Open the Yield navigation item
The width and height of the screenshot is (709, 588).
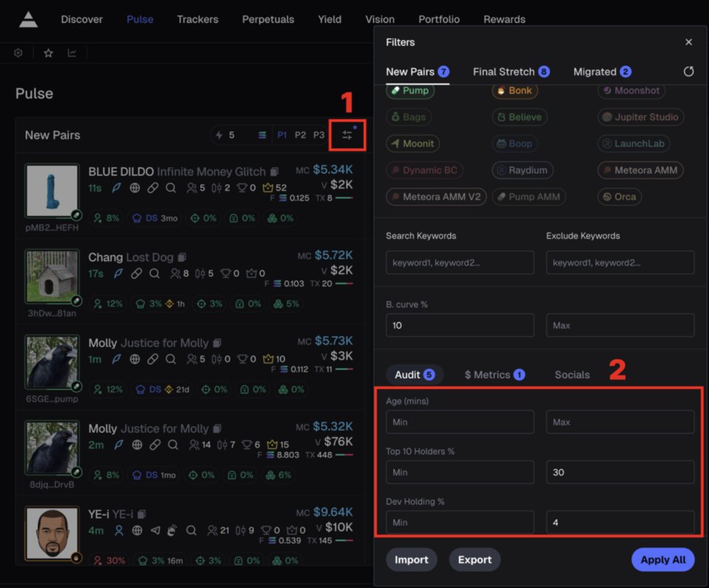click(329, 19)
